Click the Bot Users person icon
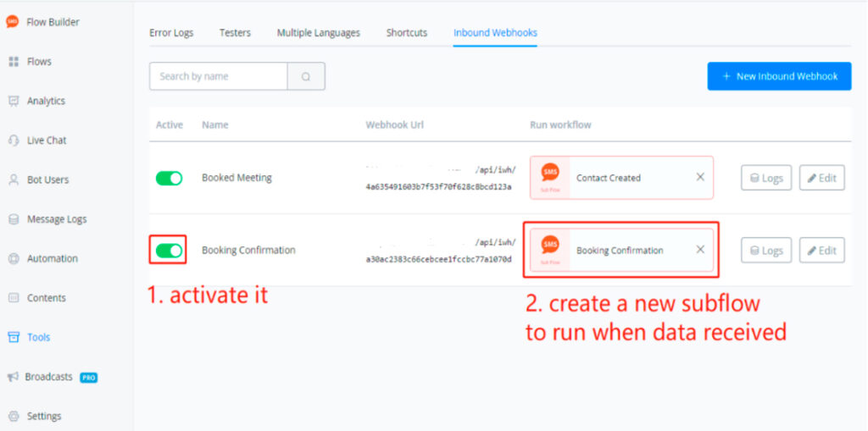The height and width of the screenshot is (431, 868). [x=14, y=180]
